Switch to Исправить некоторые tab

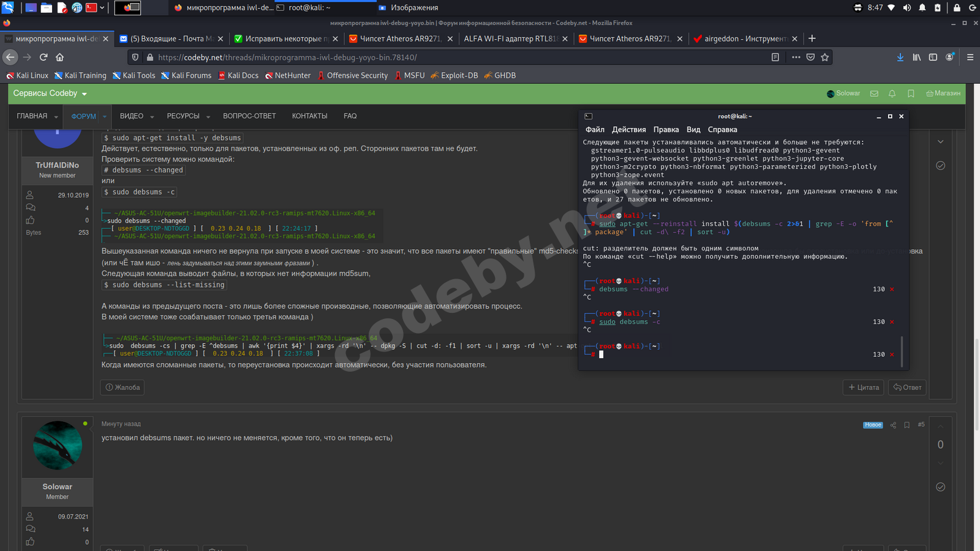click(x=286, y=39)
